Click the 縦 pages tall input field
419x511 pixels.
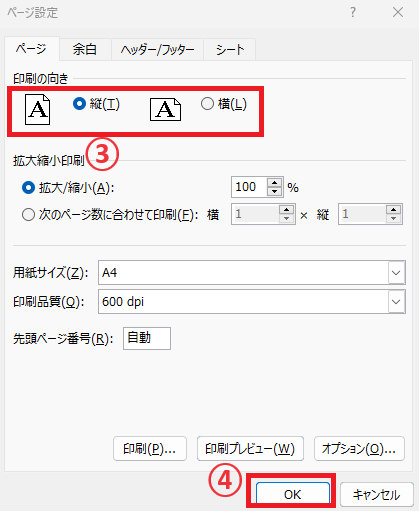362,214
